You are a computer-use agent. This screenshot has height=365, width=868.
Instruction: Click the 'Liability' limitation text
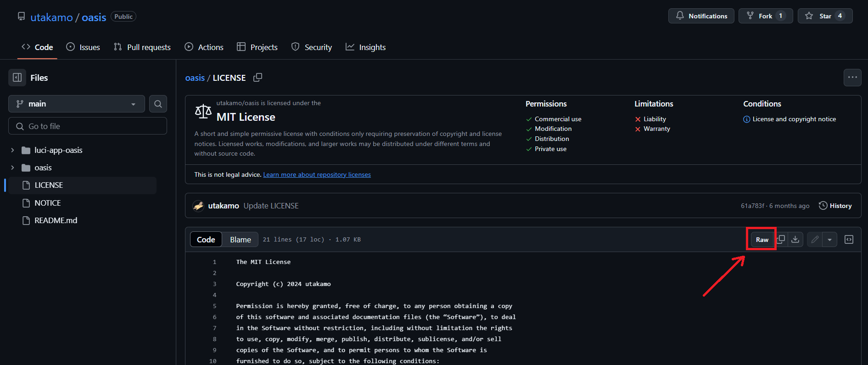click(655, 119)
